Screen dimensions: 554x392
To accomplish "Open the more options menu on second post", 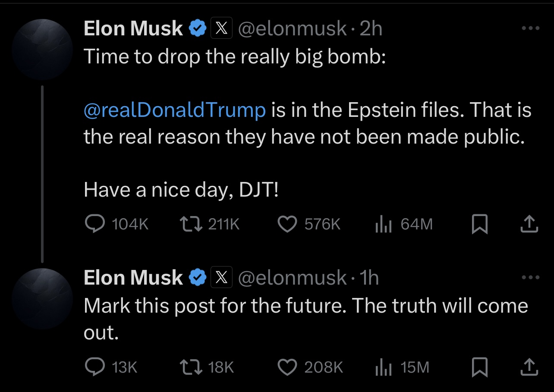I will tap(530, 277).
